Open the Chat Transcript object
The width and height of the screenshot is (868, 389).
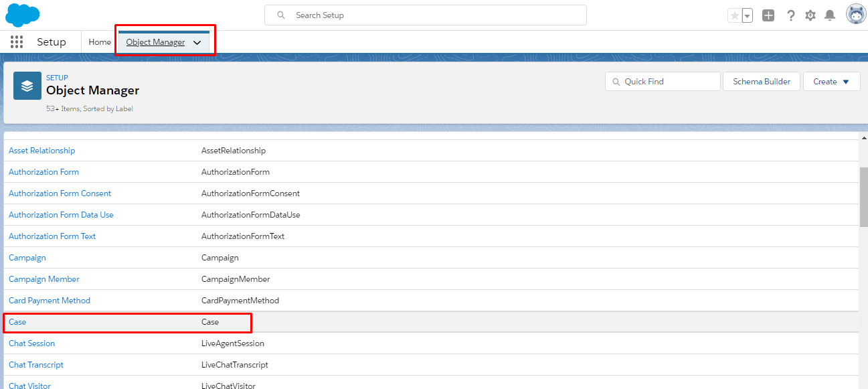(36, 365)
